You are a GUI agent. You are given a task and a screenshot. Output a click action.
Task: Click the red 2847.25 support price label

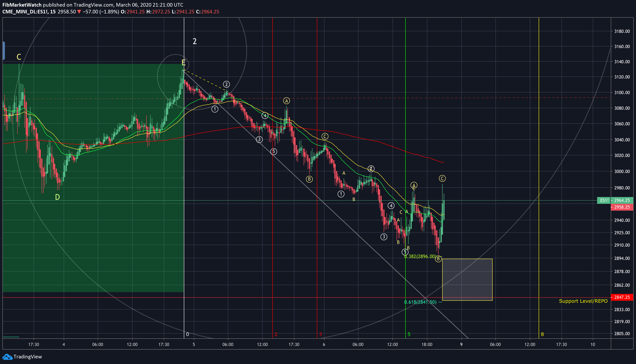(622, 297)
